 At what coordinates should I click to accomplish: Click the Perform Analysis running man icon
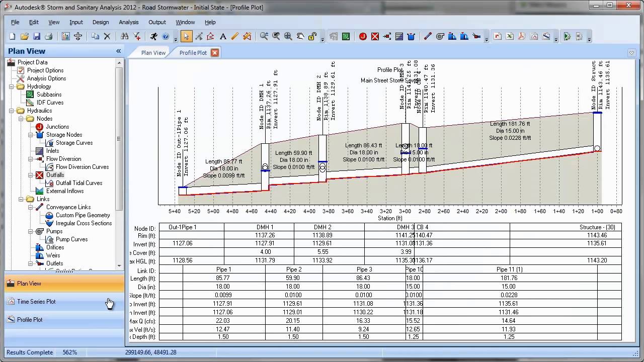click(153, 36)
